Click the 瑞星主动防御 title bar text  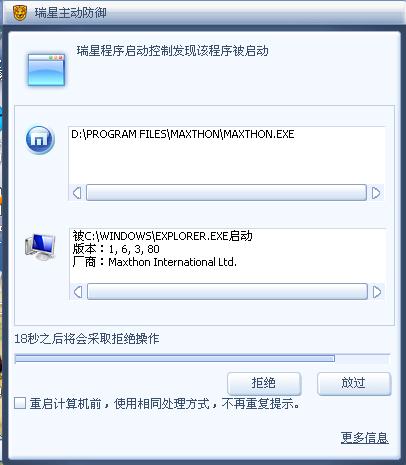70,13
